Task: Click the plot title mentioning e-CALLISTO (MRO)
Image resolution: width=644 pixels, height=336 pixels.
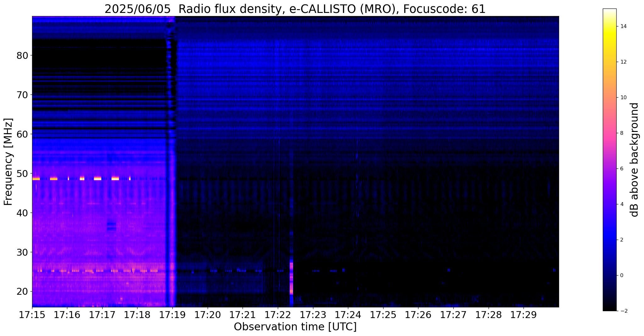Action: (x=295, y=9)
